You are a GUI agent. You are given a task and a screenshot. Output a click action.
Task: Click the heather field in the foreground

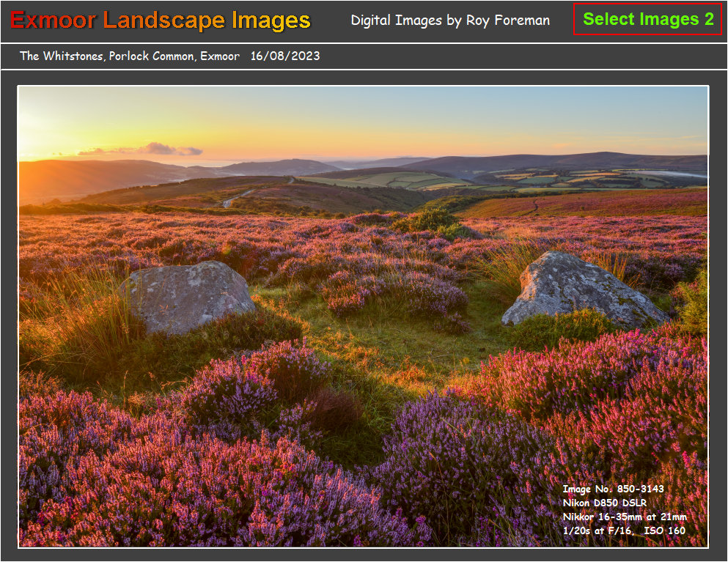pyautogui.click(x=220, y=454)
